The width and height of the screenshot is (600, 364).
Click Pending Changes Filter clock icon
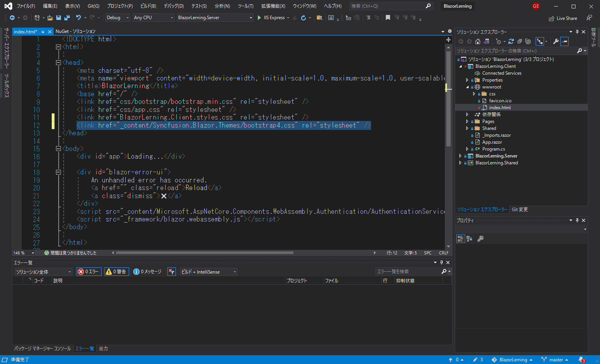point(498,41)
